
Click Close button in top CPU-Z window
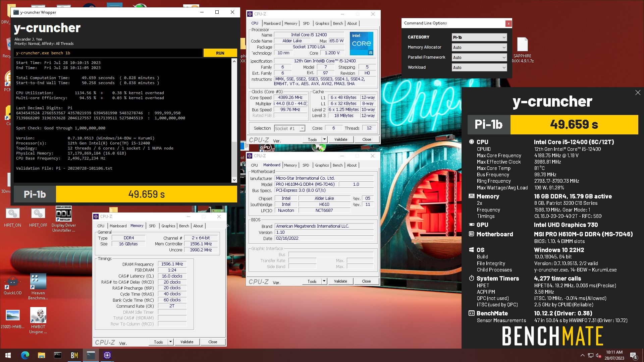(x=366, y=139)
